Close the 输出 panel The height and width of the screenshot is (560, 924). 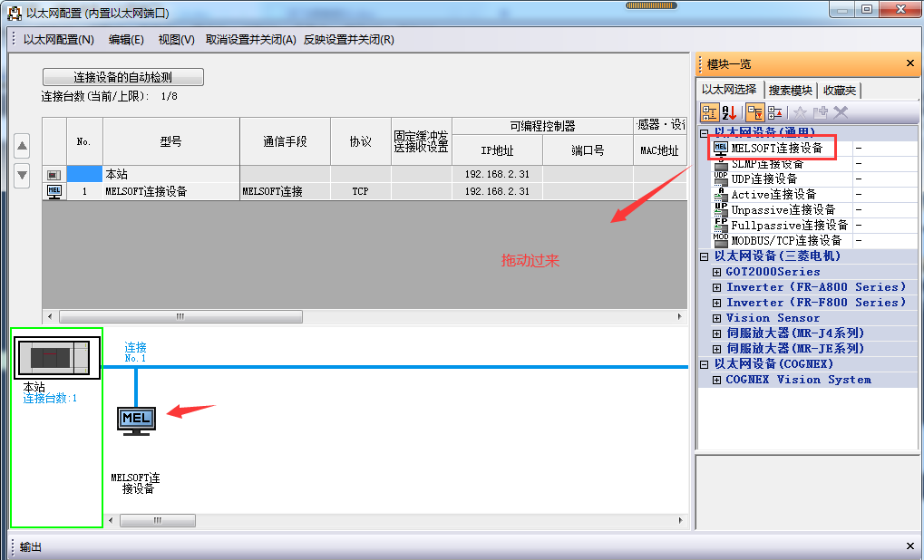pyautogui.click(x=909, y=546)
